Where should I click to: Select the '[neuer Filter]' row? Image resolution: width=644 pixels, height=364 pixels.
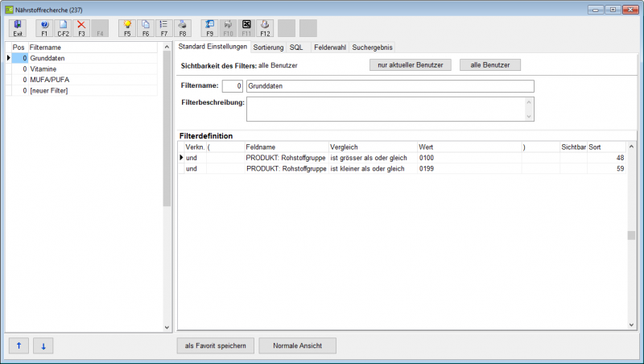(x=85, y=90)
